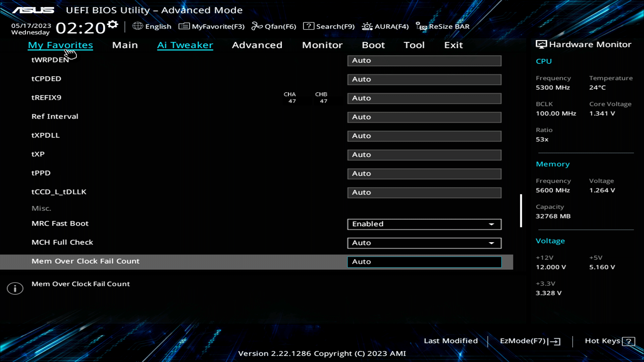Expand the tCCD_L_tDLLK Auto selector

pyautogui.click(x=424, y=192)
